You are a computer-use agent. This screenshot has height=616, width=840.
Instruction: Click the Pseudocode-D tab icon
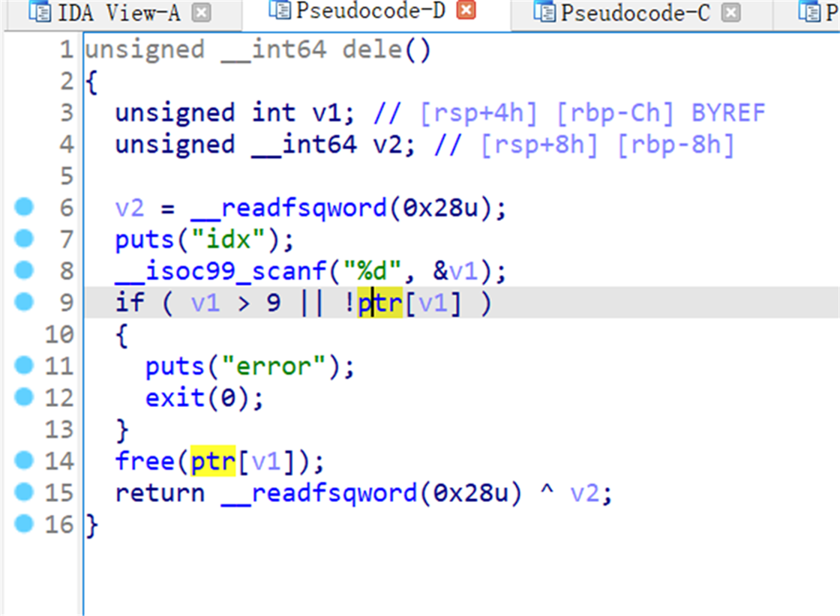pos(280,10)
